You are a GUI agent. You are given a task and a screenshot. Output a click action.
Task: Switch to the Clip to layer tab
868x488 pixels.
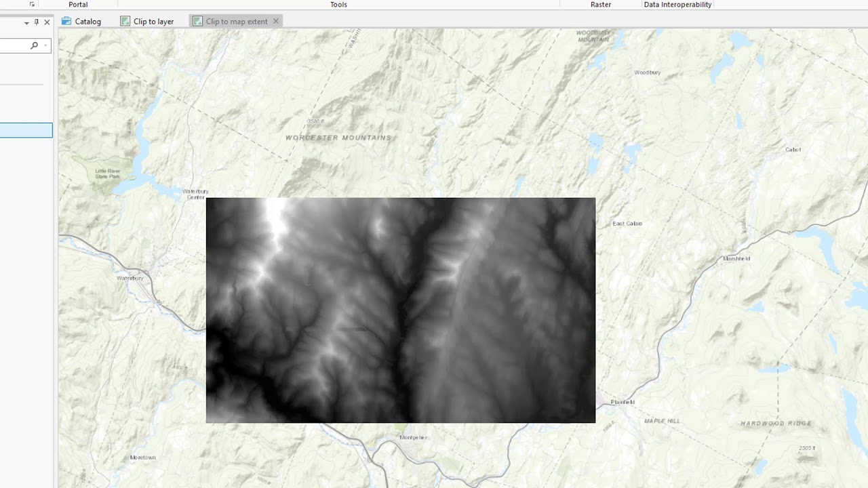147,21
